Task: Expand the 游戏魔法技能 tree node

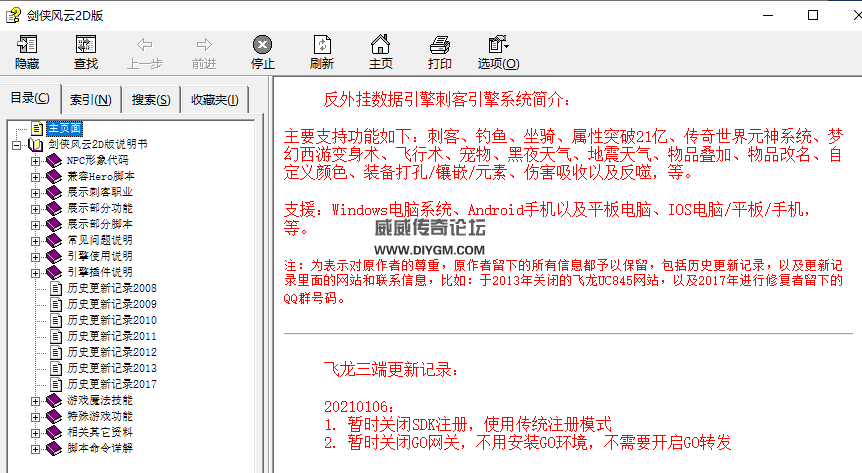Action: 36,400
